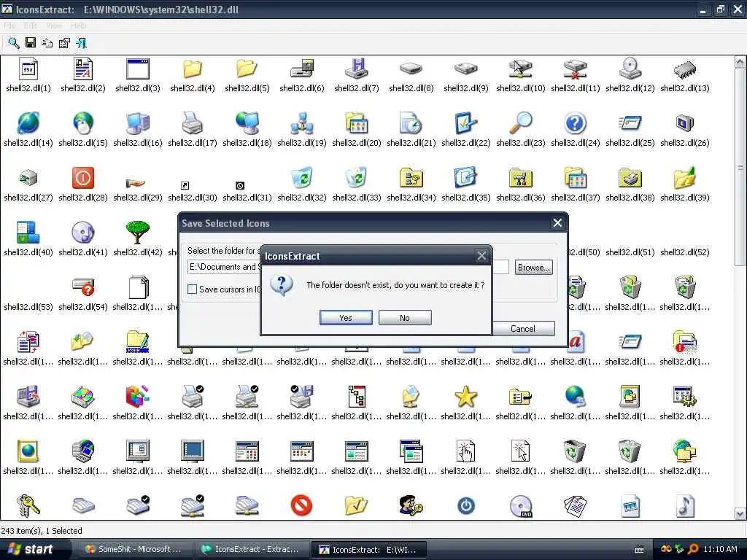Image resolution: width=747 pixels, height=560 pixels.
Task: Open the faded File menu
Action: pyautogui.click(x=9, y=26)
